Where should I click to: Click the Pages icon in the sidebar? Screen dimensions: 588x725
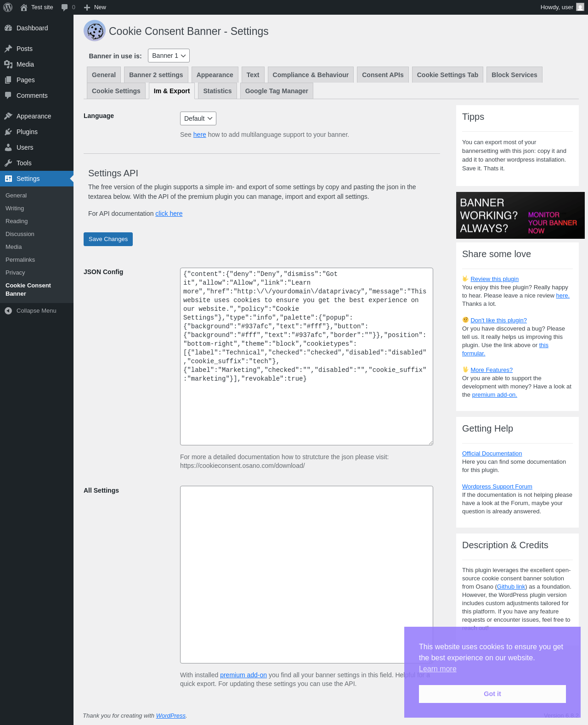click(x=8, y=80)
